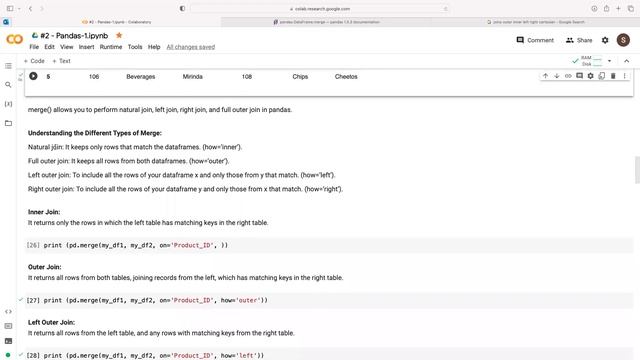Run the selected output cell
Screen dimensions: 640x360
[x=33, y=76]
